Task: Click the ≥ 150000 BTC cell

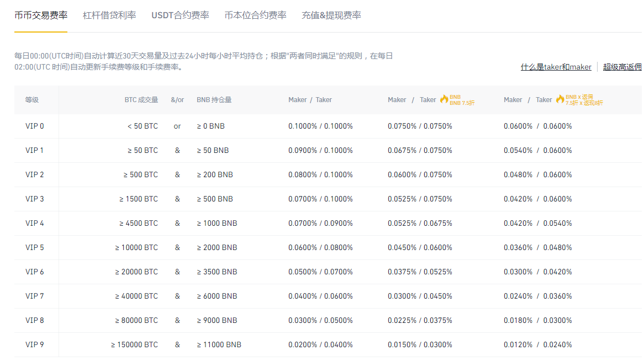Action: (134, 344)
